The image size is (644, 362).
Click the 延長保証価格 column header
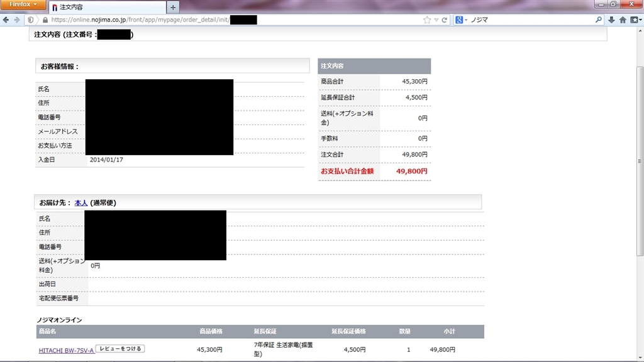[x=348, y=331]
